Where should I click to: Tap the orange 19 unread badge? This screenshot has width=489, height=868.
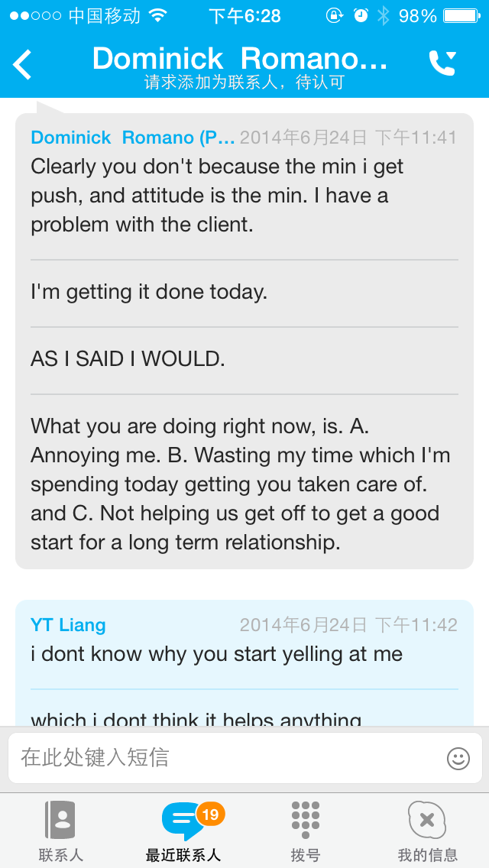209,815
